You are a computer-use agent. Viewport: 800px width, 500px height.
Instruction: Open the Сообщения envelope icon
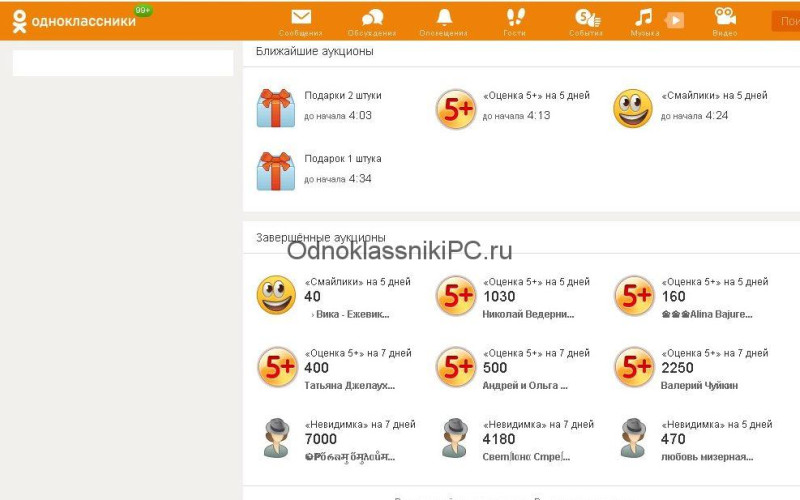coord(301,17)
